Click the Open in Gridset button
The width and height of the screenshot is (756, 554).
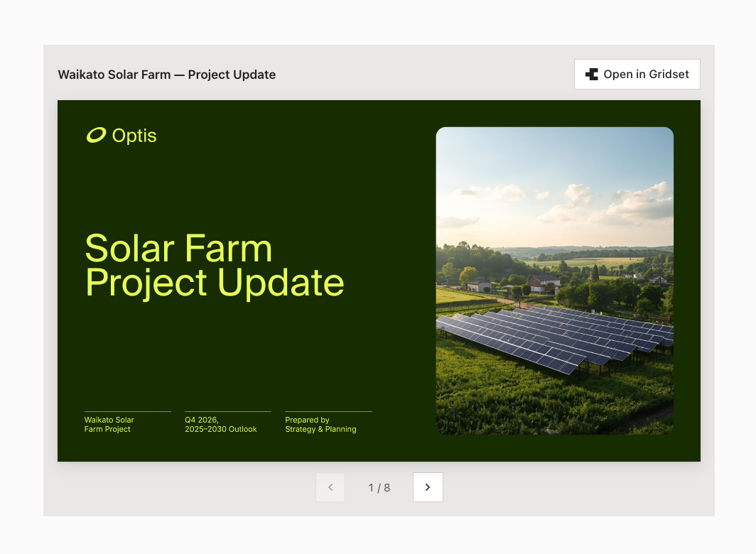(637, 75)
